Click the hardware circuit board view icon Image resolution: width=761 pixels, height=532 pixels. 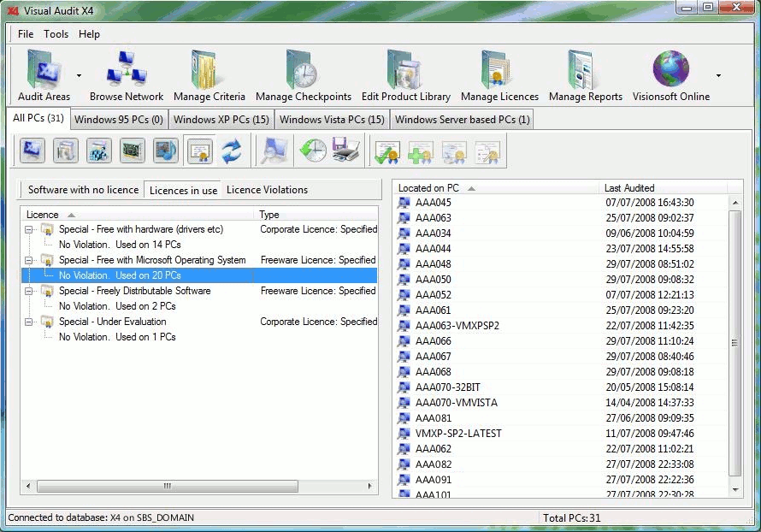tap(132, 151)
